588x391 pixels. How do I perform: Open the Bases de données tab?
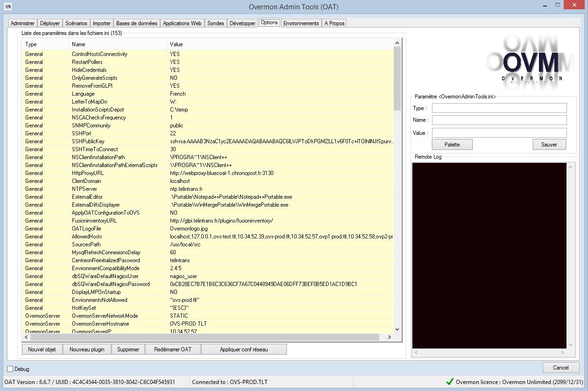pyautogui.click(x=136, y=23)
